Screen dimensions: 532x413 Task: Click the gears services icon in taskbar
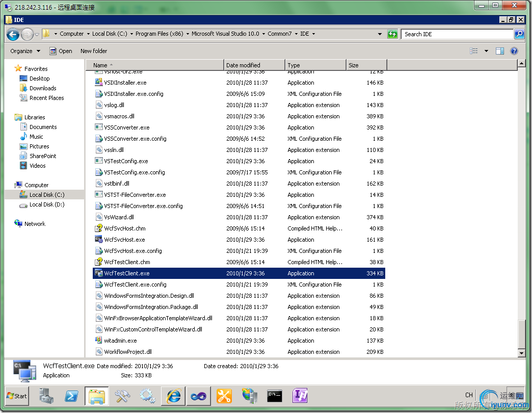coord(148,396)
